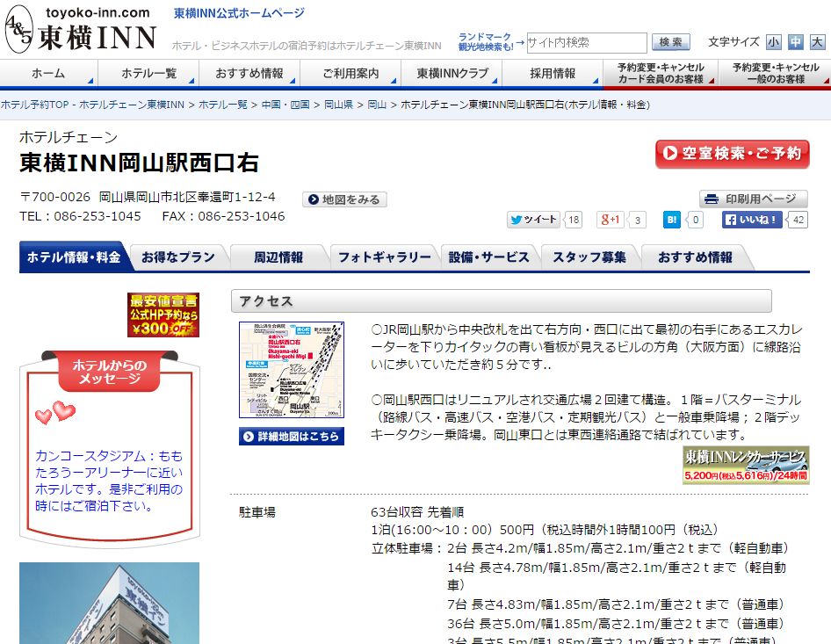Open ご利用案内 navigation menu

click(350, 73)
